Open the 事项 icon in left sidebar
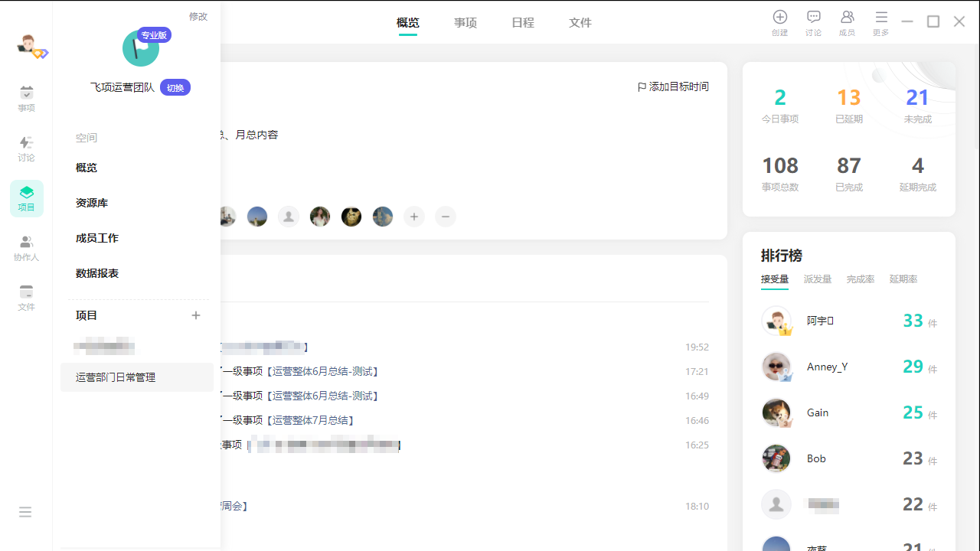The height and width of the screenshot is (551, 980). (x=27, y=99)
